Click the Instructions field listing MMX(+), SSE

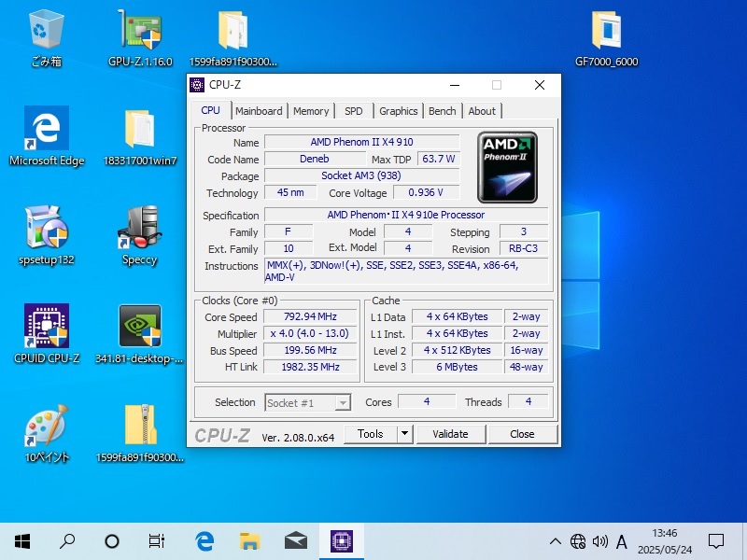pyautogui.click(x=406, y=271)
